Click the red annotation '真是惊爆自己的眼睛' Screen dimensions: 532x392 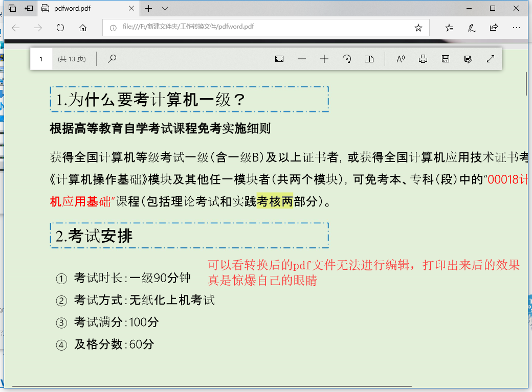pos(262,281)
